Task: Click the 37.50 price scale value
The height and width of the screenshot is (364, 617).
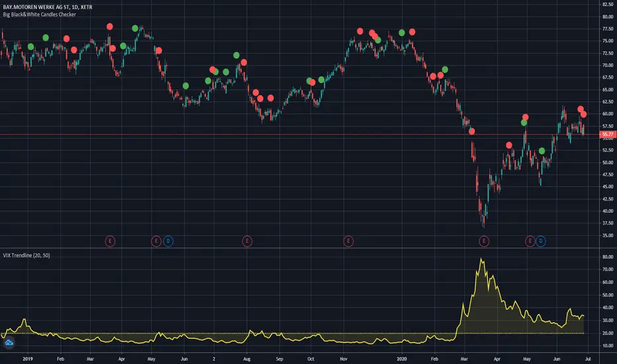Action: [608, 223]
